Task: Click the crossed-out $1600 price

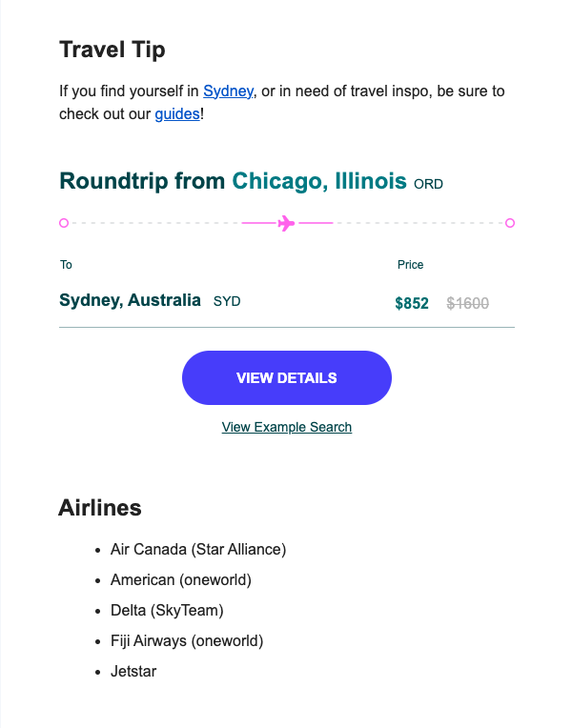Action: [x=467, y=303]
